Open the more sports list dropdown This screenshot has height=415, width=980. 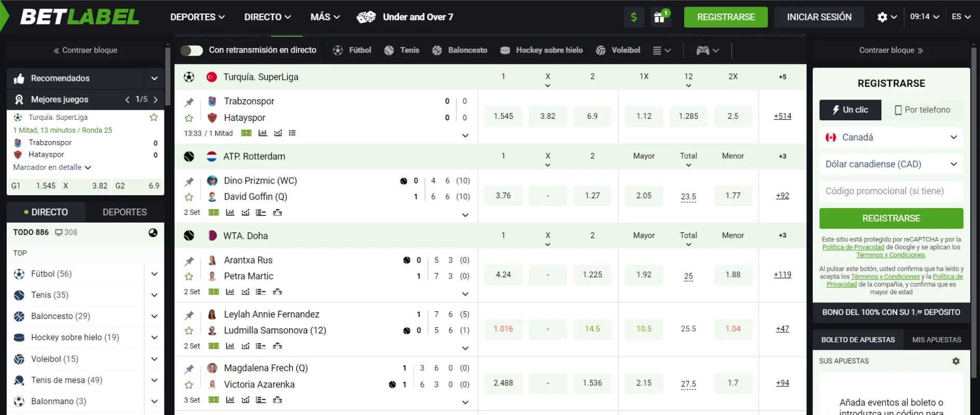(x=662, y=50)
